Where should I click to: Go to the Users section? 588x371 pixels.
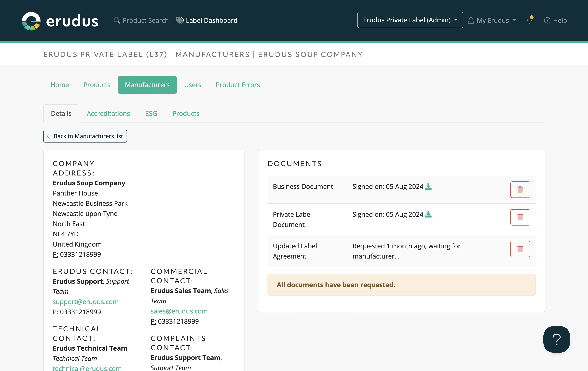pos(192,85)
